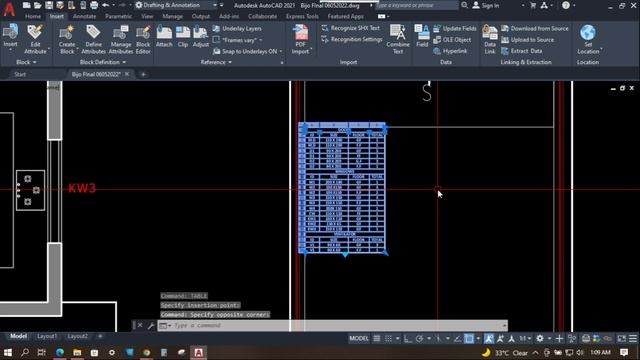Click the Open file icon in quick access toolbar
This screenshot has height=360, width=640.
(38, 5)
